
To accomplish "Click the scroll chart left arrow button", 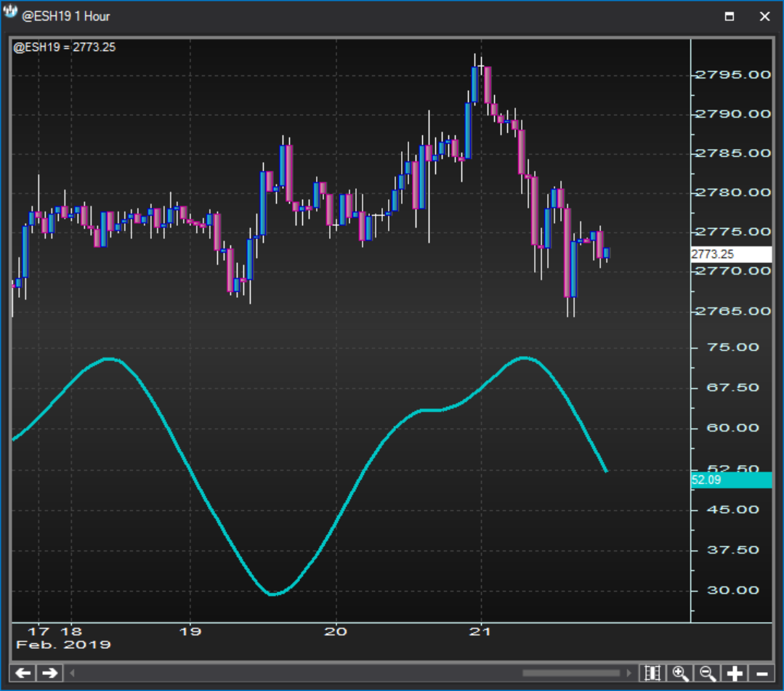I will click(23, 673).
